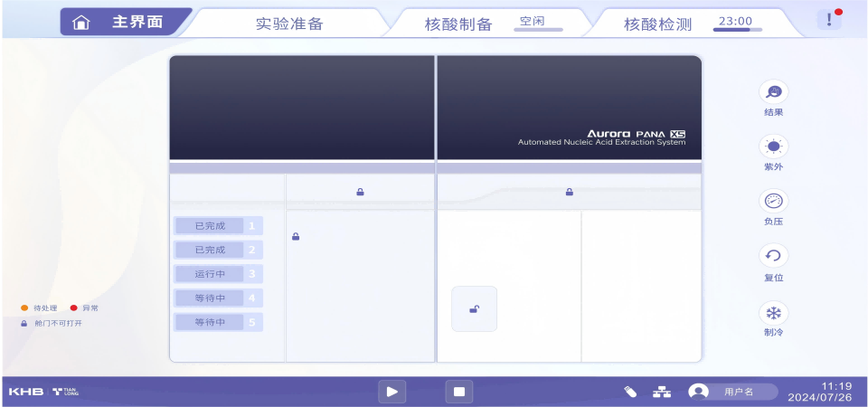Viewport: 868px width, 407px height.
Task: Turn on 制冷 cooling snowflake icon
Action: pos(773,313)
